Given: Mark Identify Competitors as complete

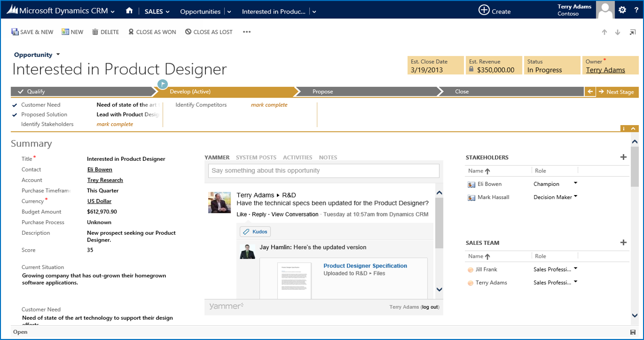Looking at the screenshot, I should (x=269, y=105).
